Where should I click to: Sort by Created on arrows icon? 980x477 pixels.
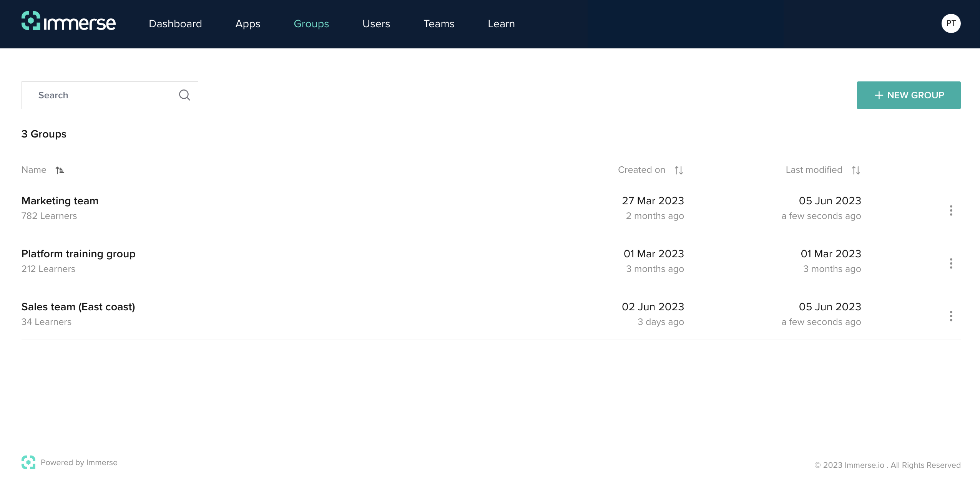click(679, 170)
